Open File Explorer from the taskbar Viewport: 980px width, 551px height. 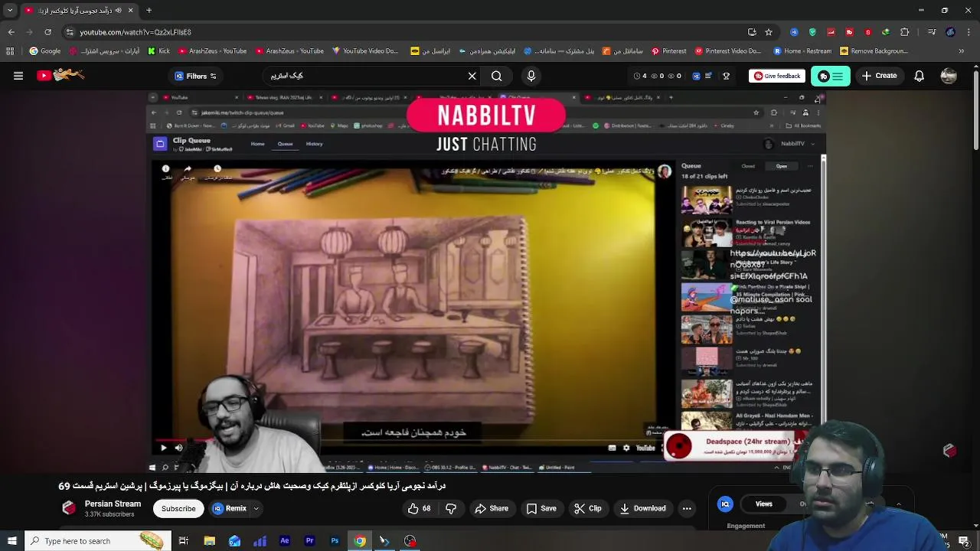pos(209,541)
